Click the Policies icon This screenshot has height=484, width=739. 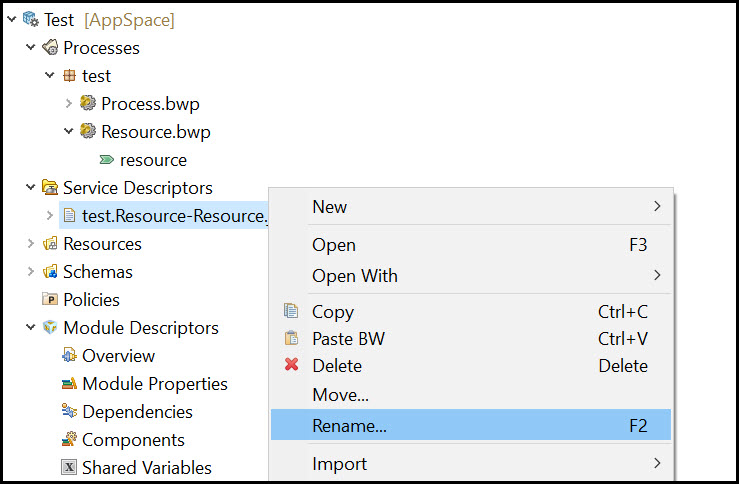50,299
